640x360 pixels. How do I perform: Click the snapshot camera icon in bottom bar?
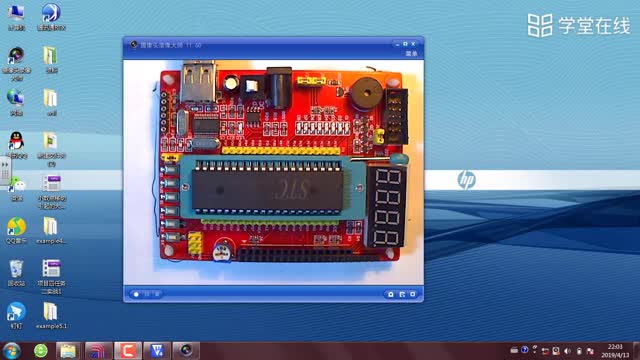(x=391, y=294)
